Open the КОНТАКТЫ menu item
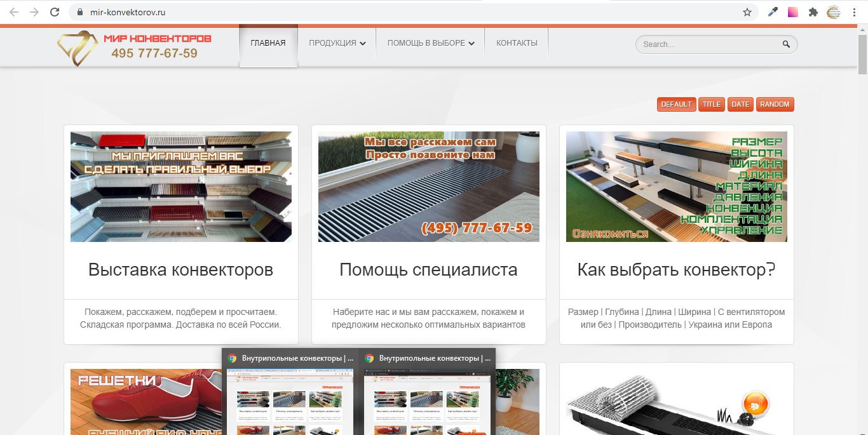The height and width of the screenshot is (435, 868). pyautogui.click(x=517, y=43)
